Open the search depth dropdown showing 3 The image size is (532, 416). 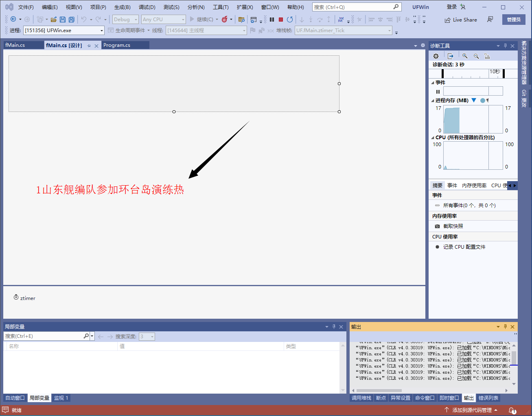coord(147,337)
